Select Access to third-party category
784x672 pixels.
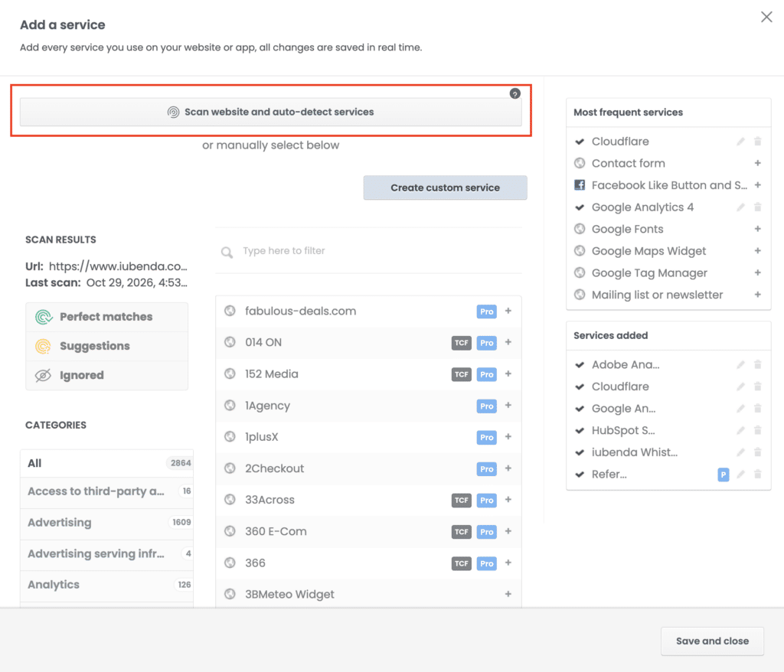coord(107,491)
